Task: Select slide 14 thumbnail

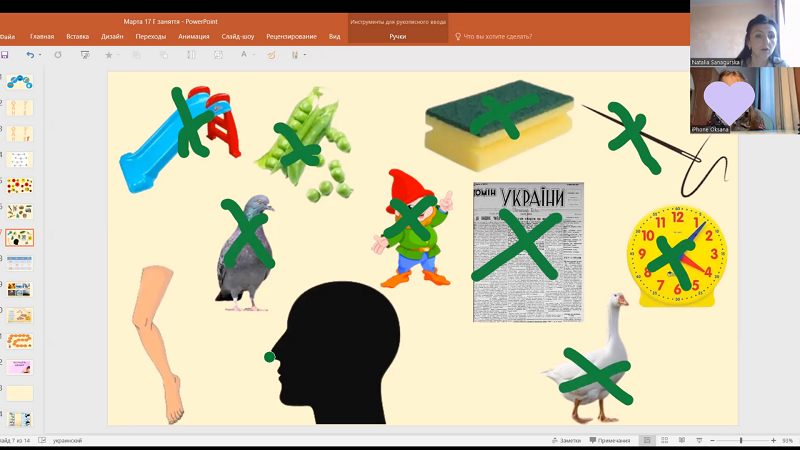Action: [x=20, y=419]
